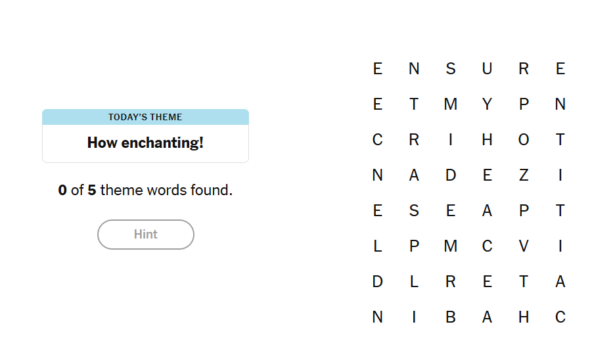Tap the letter L between D and R
The image size is (613, 364).
pyautogui.click(x=414, y=282)
